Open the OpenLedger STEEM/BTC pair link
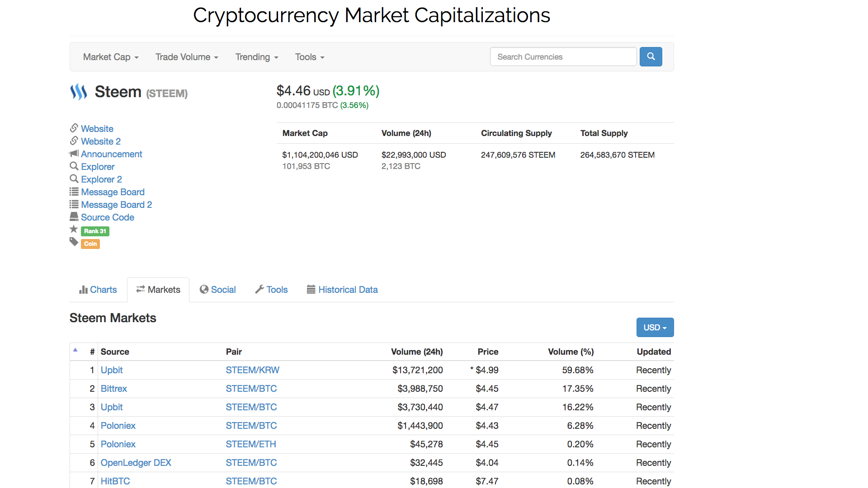The width and height of the screenshot is (868, 488). [x=251, y=463]
